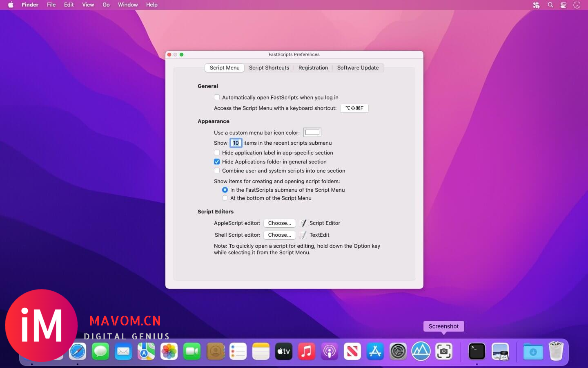This screenshot has width=588, height=368.
Task: Open the Preview app icon in the Dock
Action: [500, 351]
